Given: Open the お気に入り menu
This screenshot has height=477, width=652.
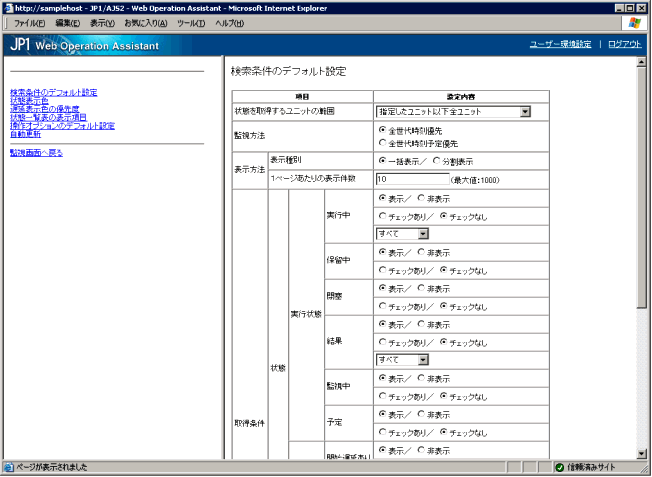Looking at the screenshot, I should (x=146, y=23).
